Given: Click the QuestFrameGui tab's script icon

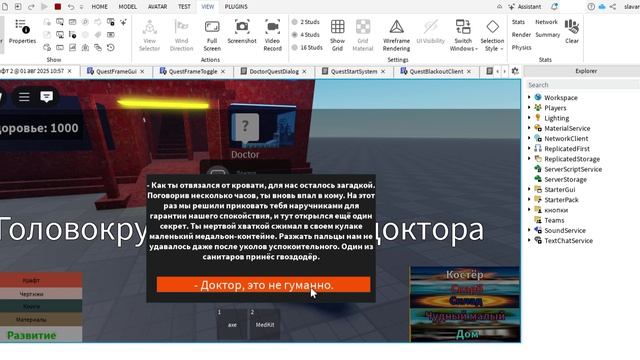Looking at the screenshot, I should click(90, 71).
